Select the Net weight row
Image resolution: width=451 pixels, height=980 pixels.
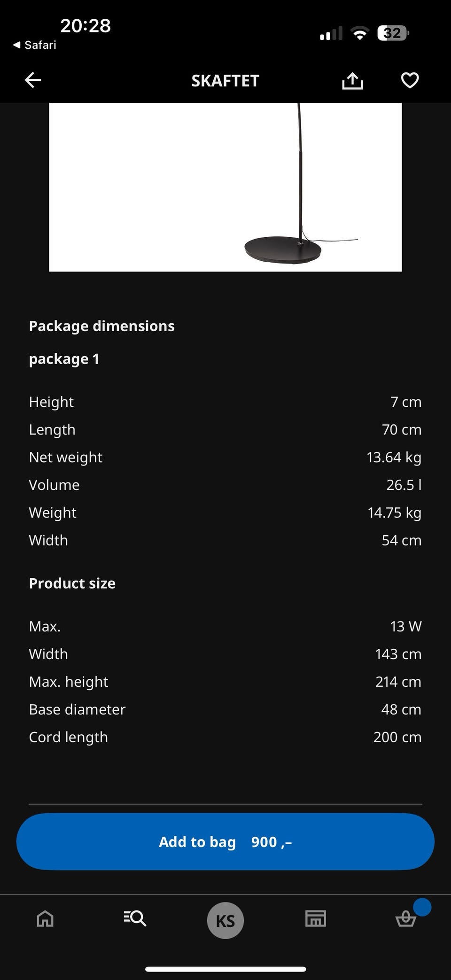click(225, 457)
